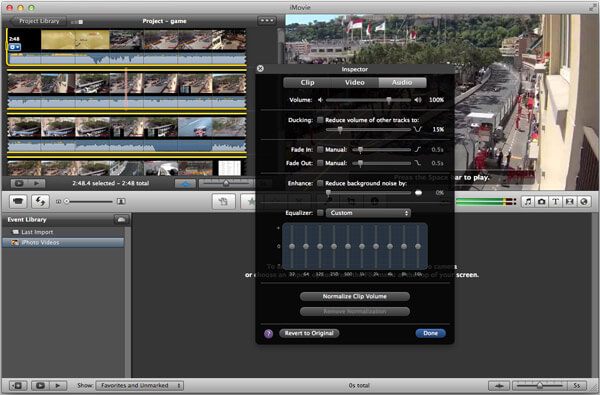Viewport: 600px width, 395px height.
Task: Enable the Equalizer checkbox
Action: (x=320, y=213)
